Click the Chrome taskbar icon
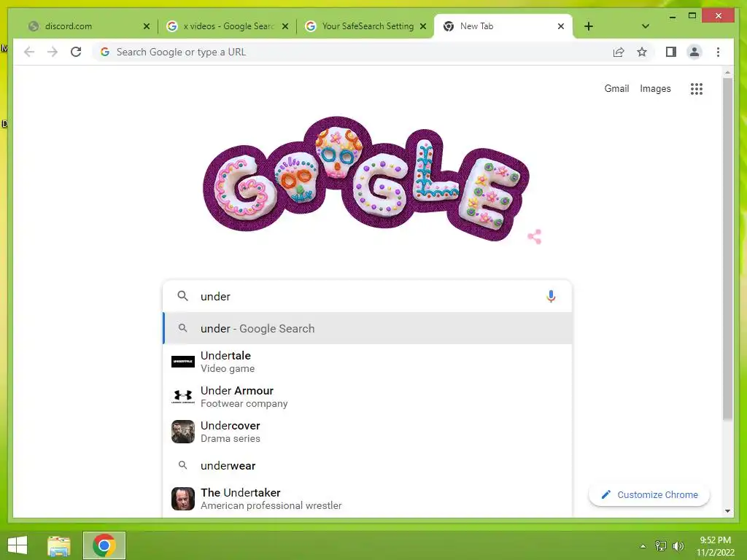 click(104, 545)
